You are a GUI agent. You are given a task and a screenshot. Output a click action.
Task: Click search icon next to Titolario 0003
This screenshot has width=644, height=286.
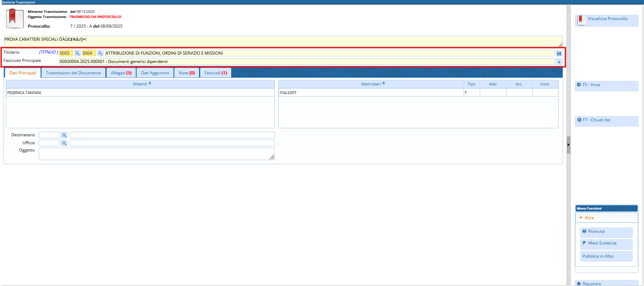point(77,53)
